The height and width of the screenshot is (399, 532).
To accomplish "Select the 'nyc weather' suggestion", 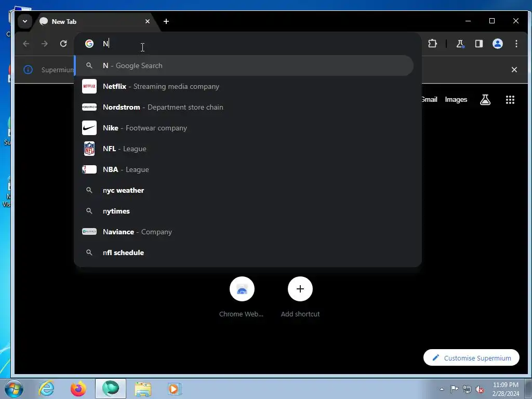I will coord(244,190).
